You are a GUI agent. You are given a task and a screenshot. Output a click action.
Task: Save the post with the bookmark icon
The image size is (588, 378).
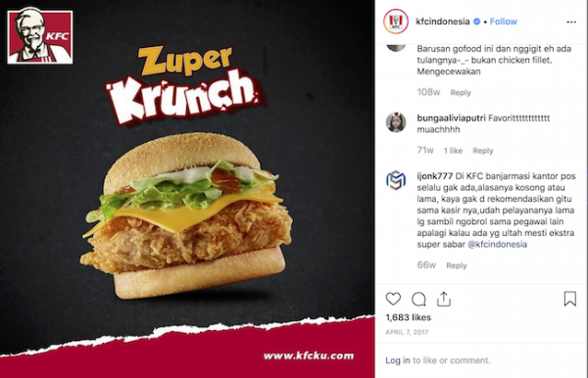(570, 299)
